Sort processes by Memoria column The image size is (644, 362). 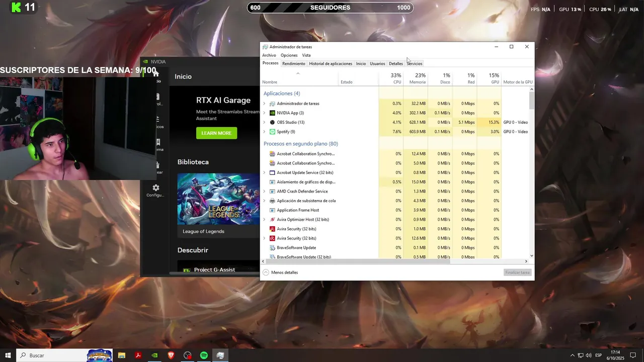click(x=416, y=78)
